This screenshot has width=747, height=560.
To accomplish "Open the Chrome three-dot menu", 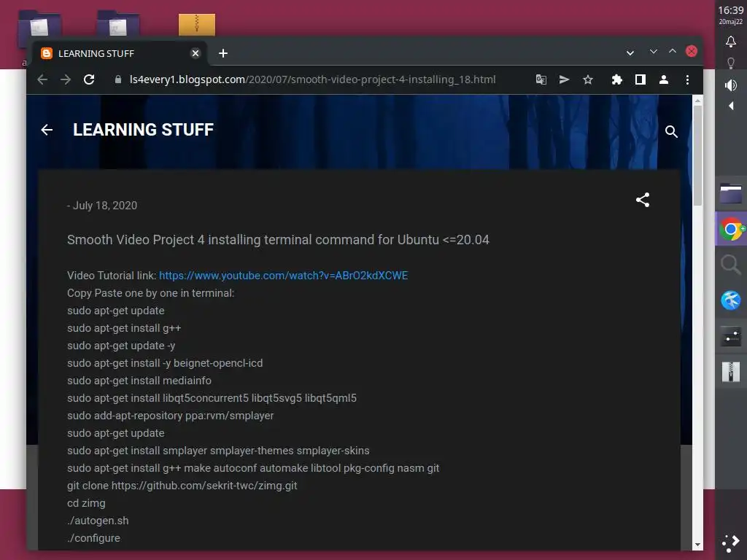I will [687, 79].
